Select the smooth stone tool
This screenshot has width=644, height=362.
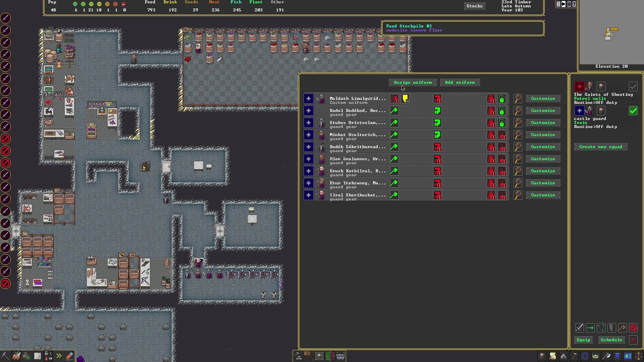37,356
